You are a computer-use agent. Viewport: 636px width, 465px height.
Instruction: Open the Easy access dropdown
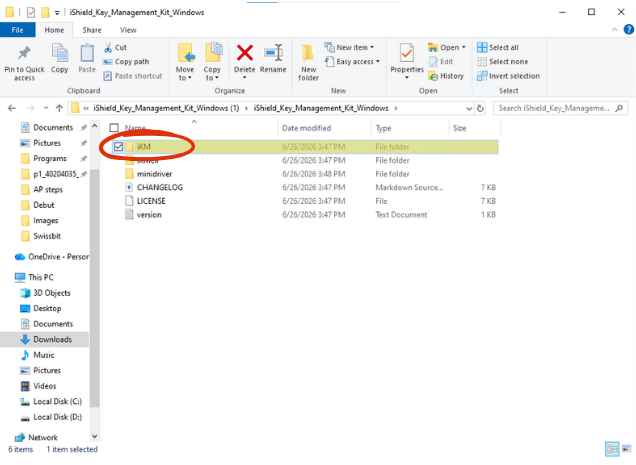(x=352, y=62)
